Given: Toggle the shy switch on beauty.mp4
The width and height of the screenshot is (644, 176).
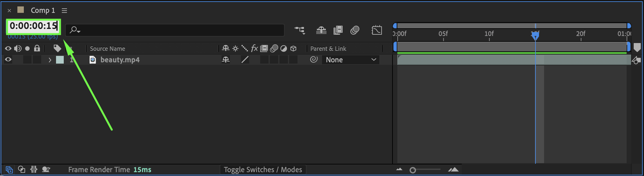Looking at the screenshot, I should [226, 59].
